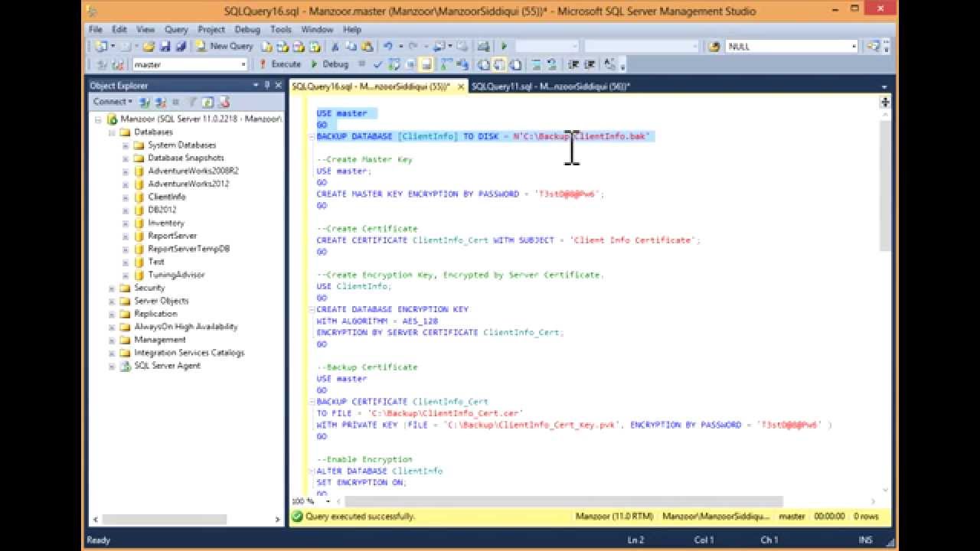Select the Replication folder

[x=155, y=314]
